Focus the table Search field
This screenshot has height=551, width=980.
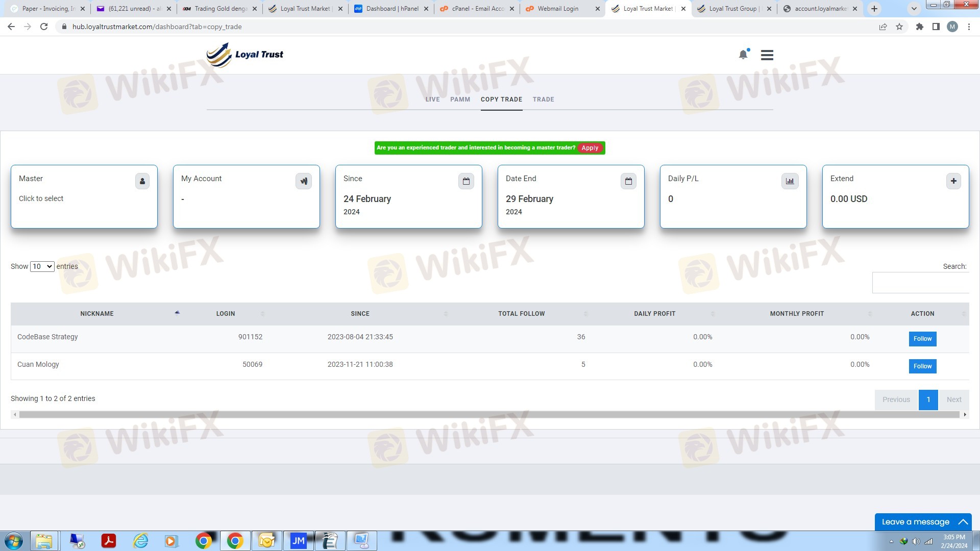(921, 283)
